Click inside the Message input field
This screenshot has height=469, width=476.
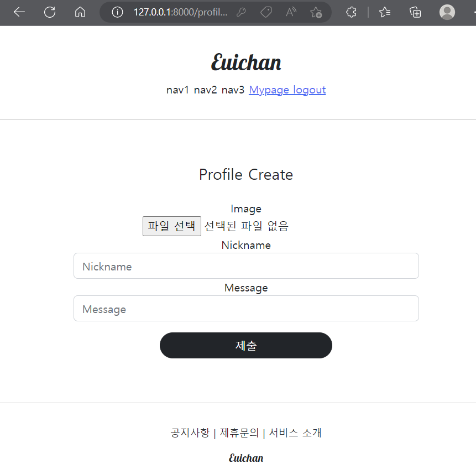[246, 308]
